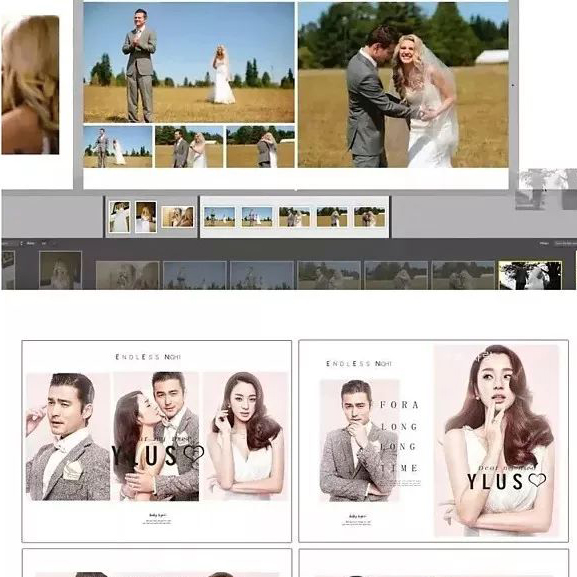Select fourth thumbnail in highlighted five-photo spread
The height and width of the screenshot is (577, 577).
(332, 217)
